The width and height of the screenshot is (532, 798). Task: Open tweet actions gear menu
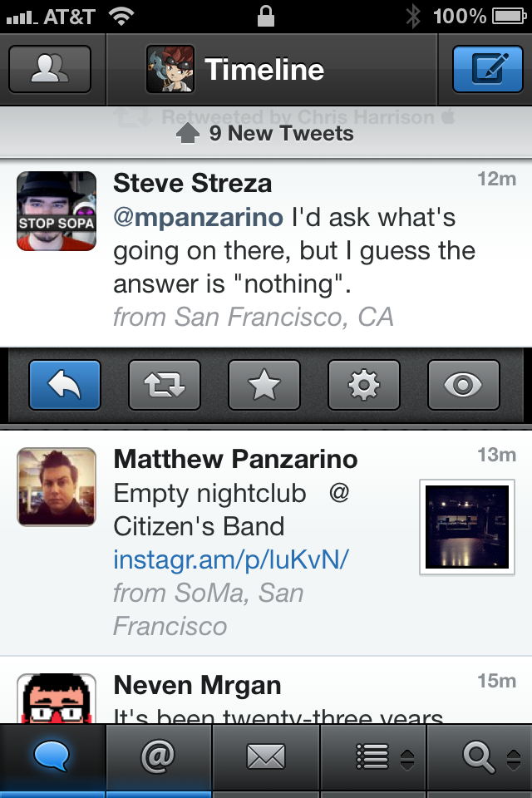[x=364, y=385]
